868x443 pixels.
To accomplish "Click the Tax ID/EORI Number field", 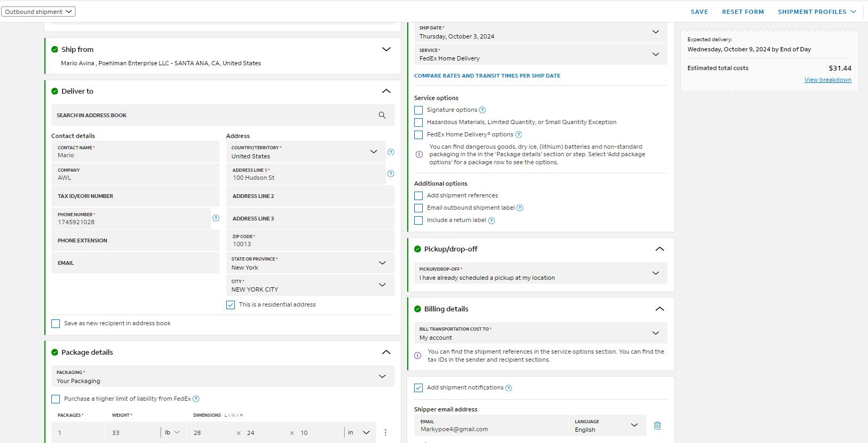I will click(135, 196).
